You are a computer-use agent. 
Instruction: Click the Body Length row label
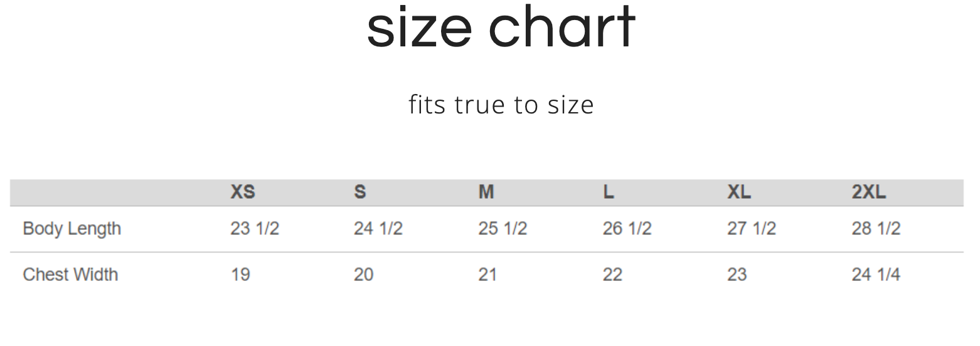72,229
